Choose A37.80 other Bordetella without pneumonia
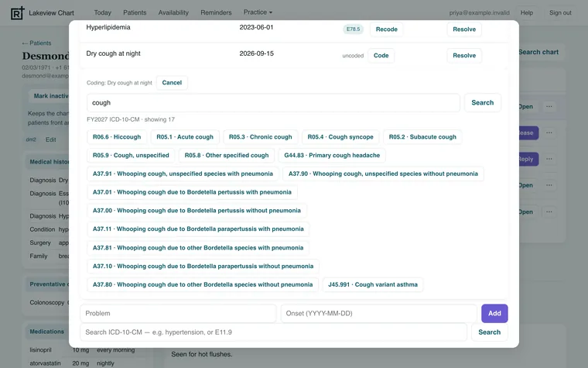588x368 pixels. (x=203, y=284)
